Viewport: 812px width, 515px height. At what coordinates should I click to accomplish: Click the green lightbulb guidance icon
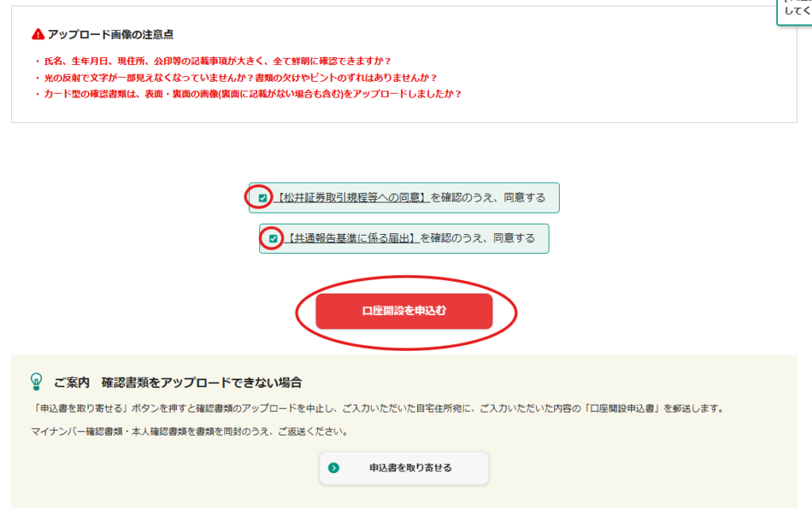[x=36, y=382]
